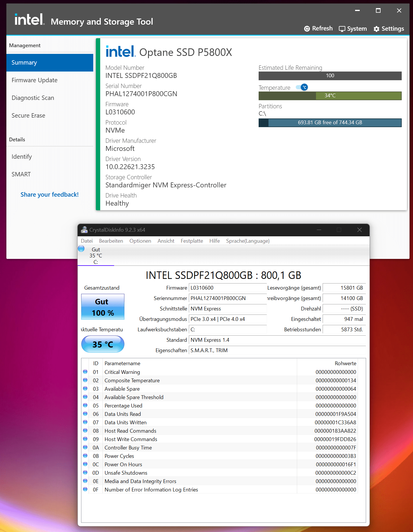Screen dimensions: 413x532
Task: Minimize the Intel Memory and Storage Tool window
Action: click(357, 11)
